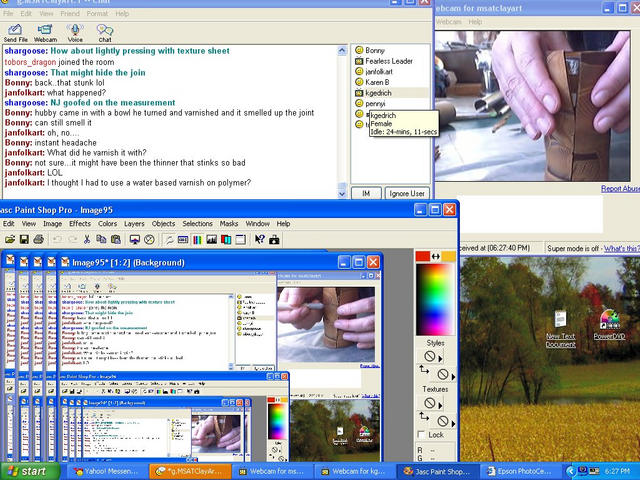
Task: Toggle the Tool Options palette icon
Action: click(183, 240)
